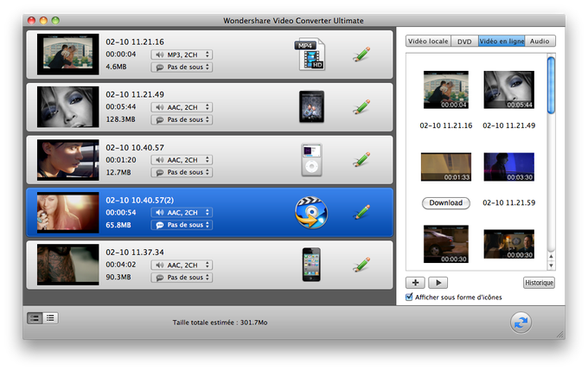Open AAC audio dropdown for 02-10 11.21.49

pyautogui.click(x=182, y=107)
